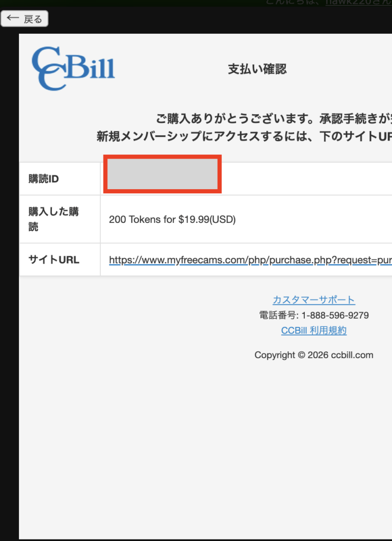
Task: Click the redacted subscription ID box
Action: (162, 174)
